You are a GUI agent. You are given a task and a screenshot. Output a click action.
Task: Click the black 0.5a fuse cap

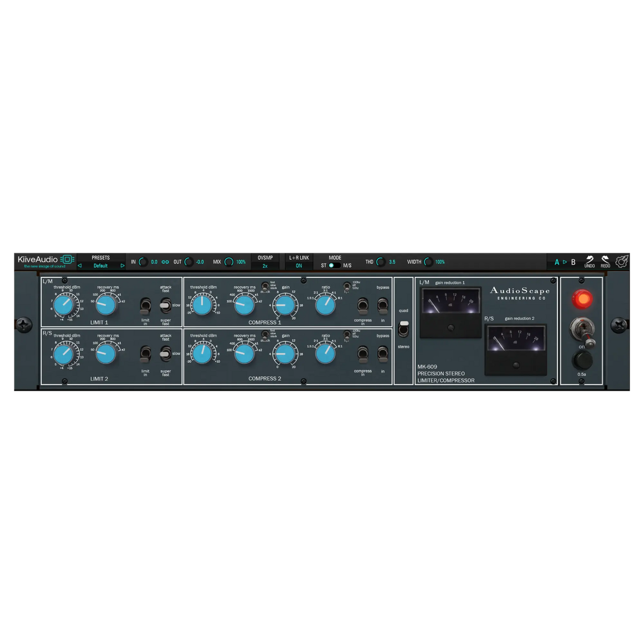582,360
